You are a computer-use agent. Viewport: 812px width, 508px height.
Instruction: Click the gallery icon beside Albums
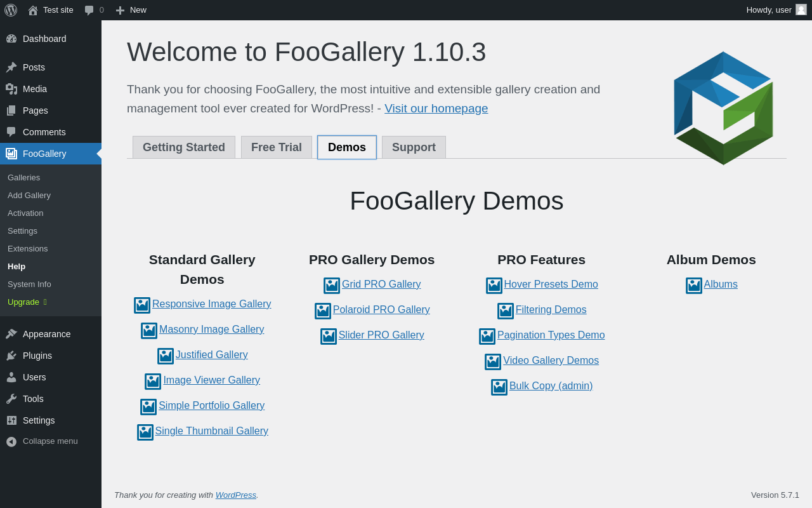point(694,286)
